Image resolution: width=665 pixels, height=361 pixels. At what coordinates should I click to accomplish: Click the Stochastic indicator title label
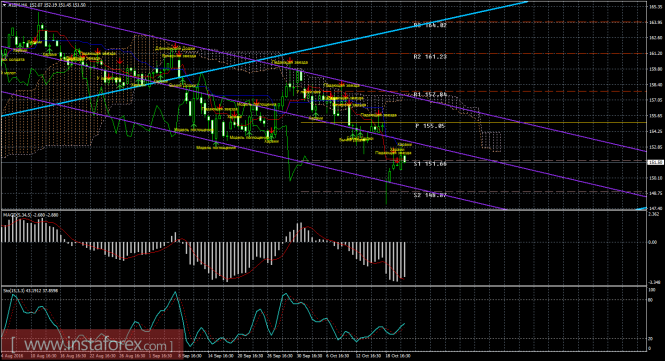point(30,291)
